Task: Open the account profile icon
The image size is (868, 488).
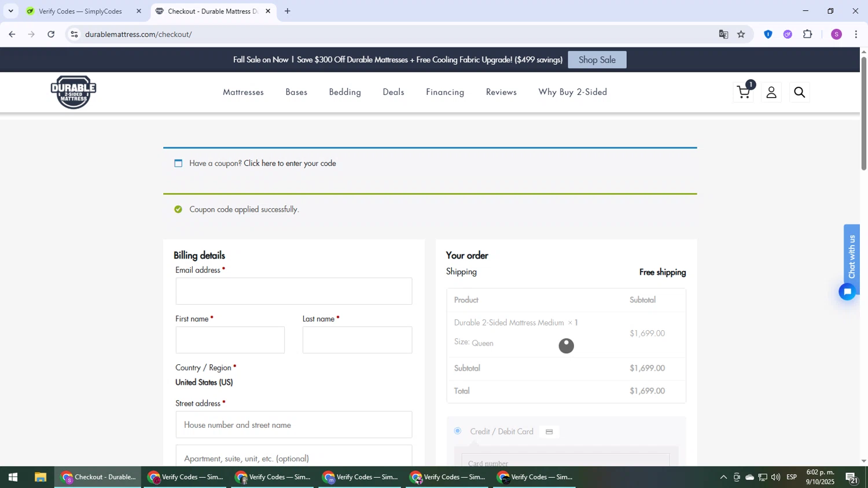Action: [x=771, y=93]
